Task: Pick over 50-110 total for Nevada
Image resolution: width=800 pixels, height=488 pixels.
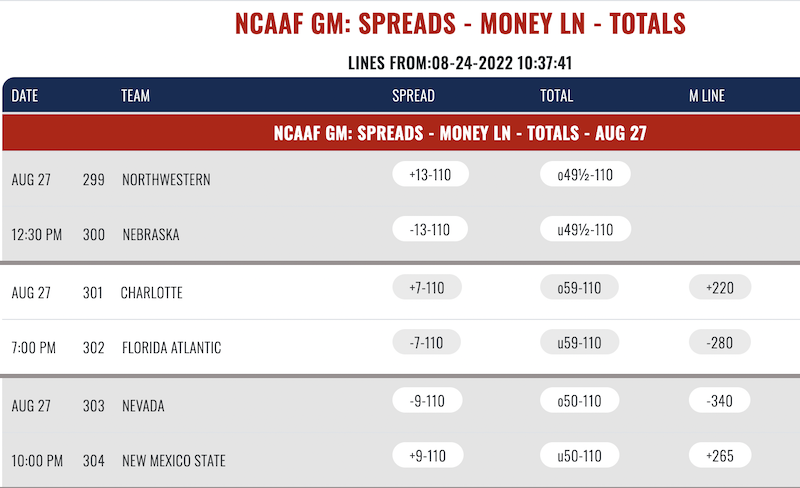Action: 579,400
